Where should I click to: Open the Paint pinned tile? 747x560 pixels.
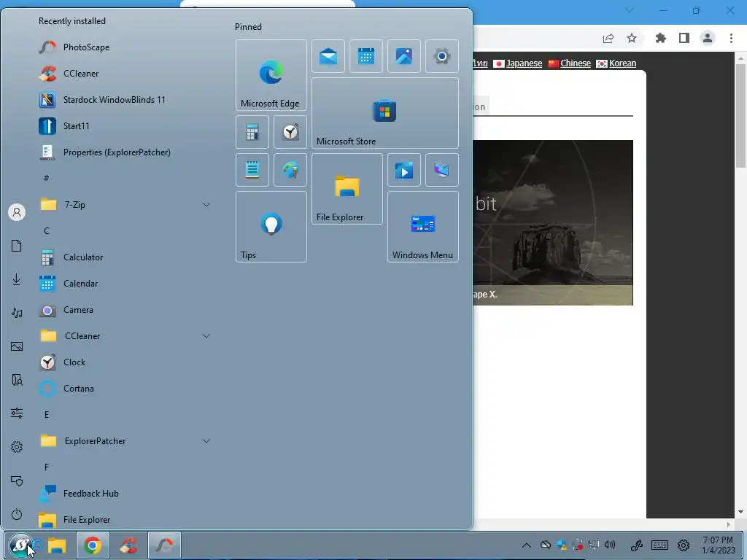tap(290, 170)
